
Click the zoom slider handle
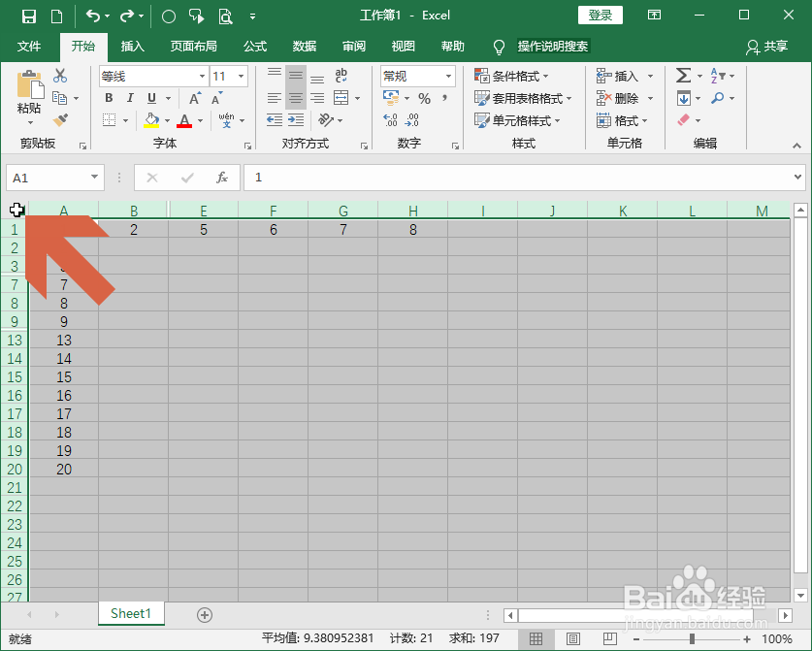pyautogui.click(x=692, y=638)
